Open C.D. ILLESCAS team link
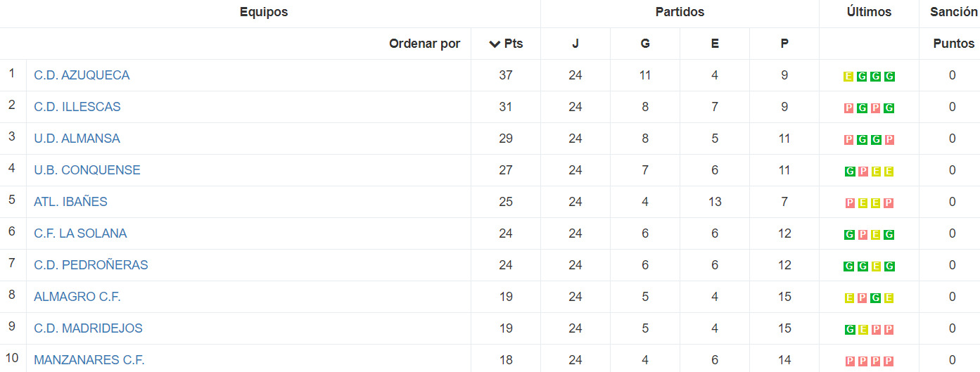The height and width of the screenshot is (372, 980). pyautogui.click(x=77, y=107)
